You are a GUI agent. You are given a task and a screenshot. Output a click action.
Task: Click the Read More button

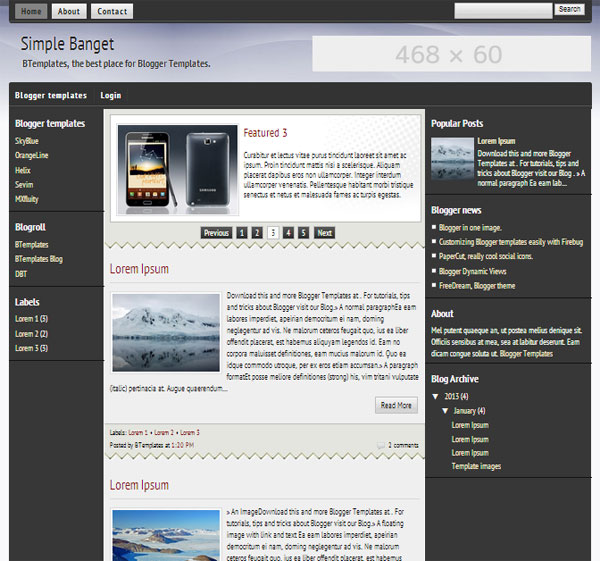click(x=395, y=405)
